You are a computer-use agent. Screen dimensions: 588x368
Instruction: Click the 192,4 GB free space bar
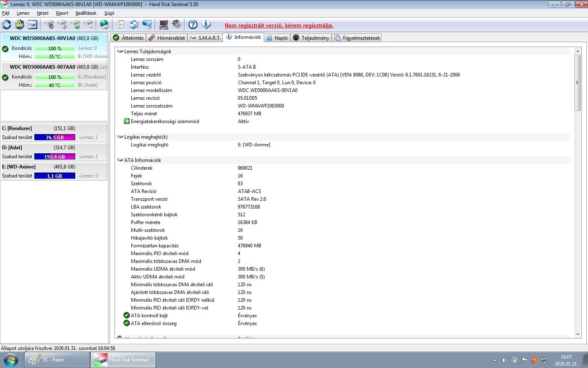point(55,157)
